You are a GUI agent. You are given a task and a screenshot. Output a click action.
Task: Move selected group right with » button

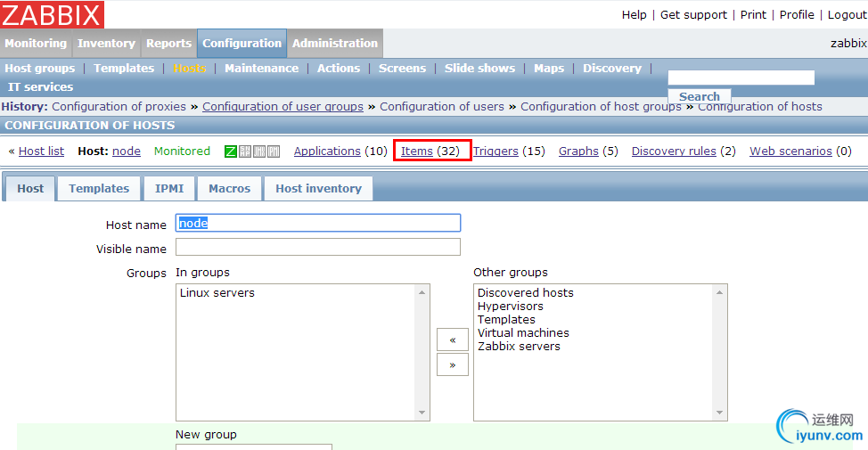tap(452, 364)
